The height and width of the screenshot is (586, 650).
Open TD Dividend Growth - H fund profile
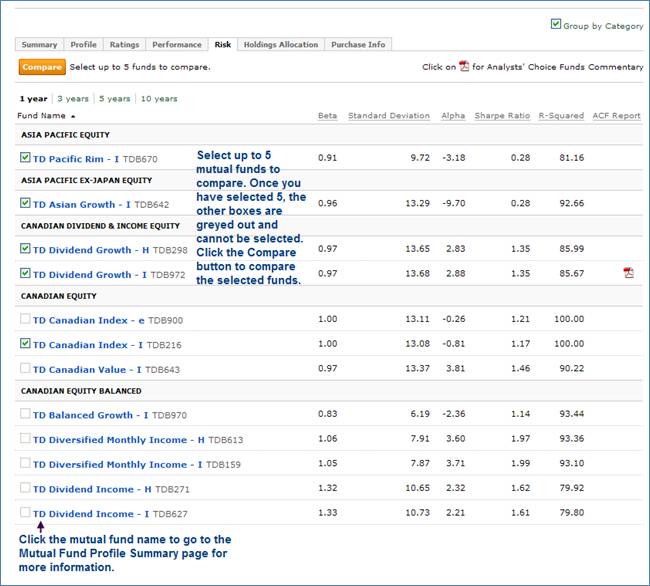pyautogui.click(x=91, y=250)
